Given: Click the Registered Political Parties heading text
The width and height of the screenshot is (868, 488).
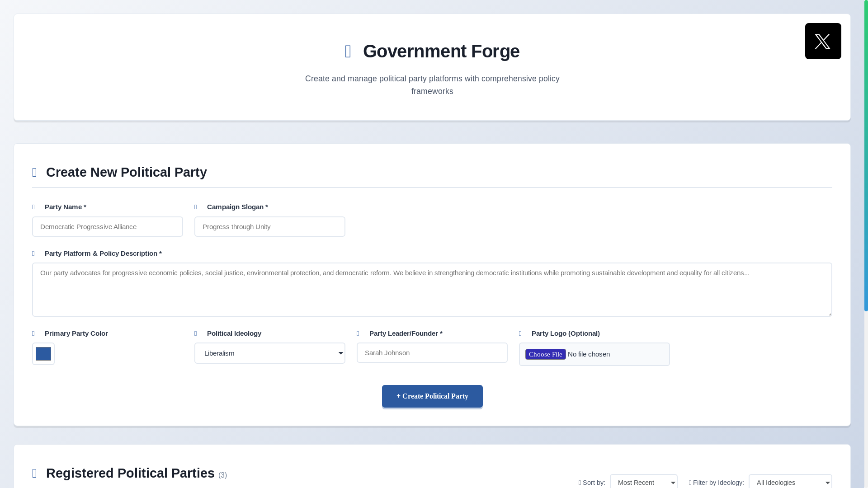Looking at the screenshot, I should [x=130, y=474].
